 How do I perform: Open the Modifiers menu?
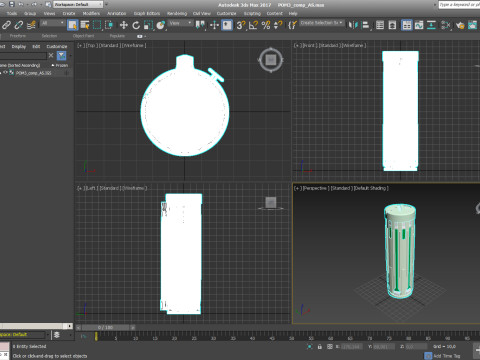91,13
